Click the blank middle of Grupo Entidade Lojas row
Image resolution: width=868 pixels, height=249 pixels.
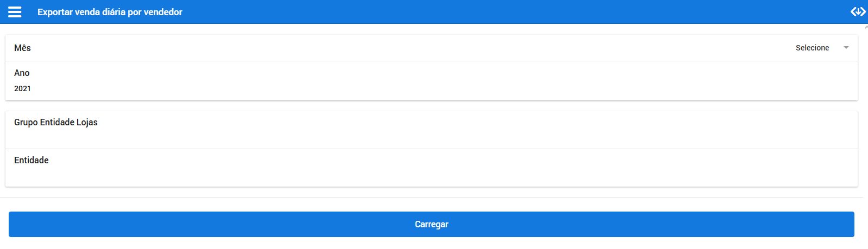point(435,130)
